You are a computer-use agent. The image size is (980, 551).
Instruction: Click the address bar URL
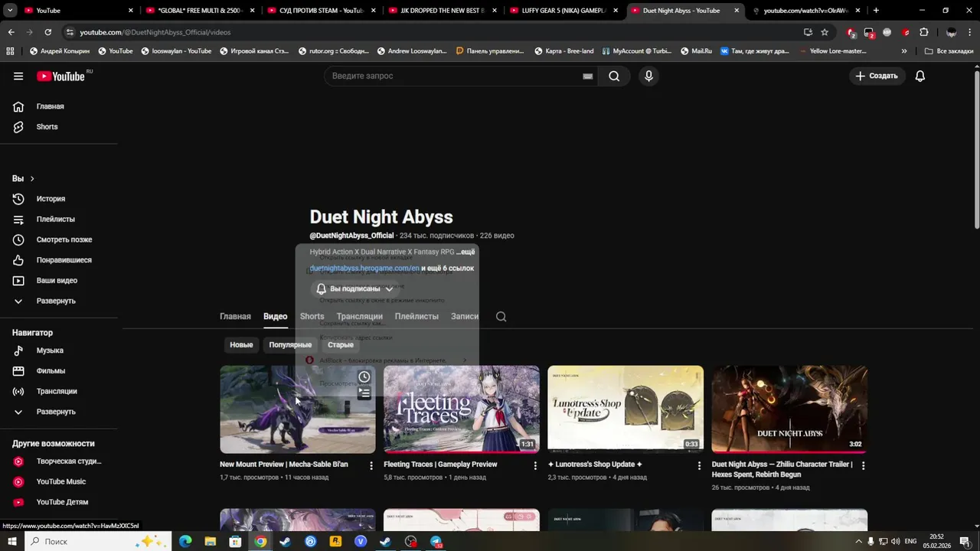(x=155, y=32)
